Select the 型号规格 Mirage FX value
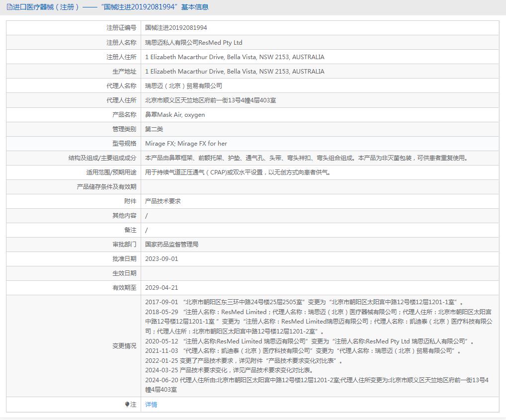 point(185,143)
